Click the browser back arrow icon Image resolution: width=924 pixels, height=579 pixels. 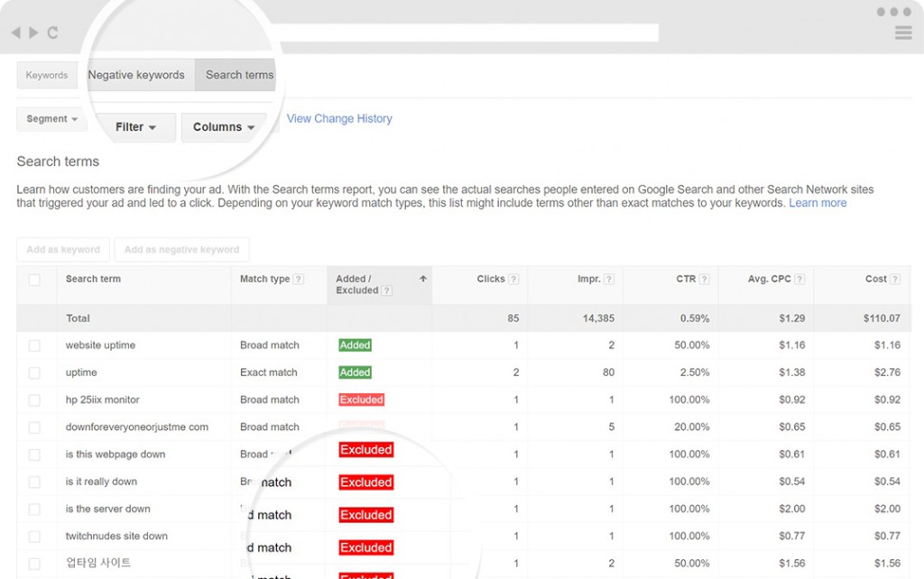16,33
